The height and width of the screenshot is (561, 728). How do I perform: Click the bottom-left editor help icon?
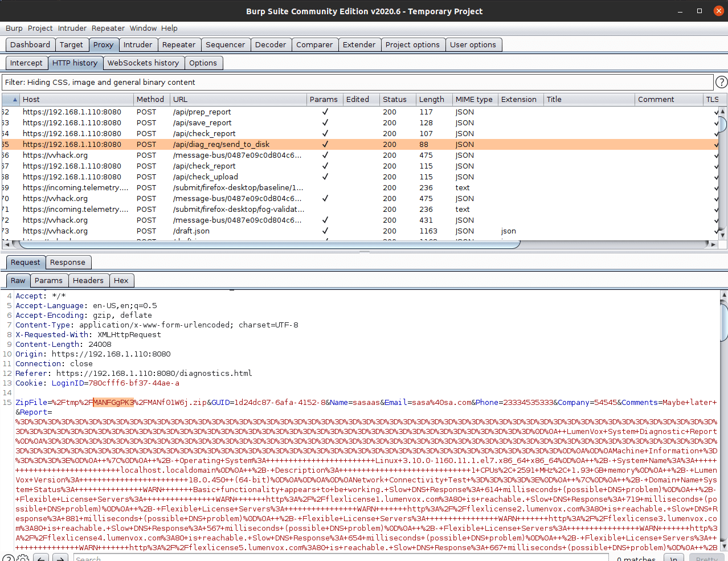click(8, 559)
